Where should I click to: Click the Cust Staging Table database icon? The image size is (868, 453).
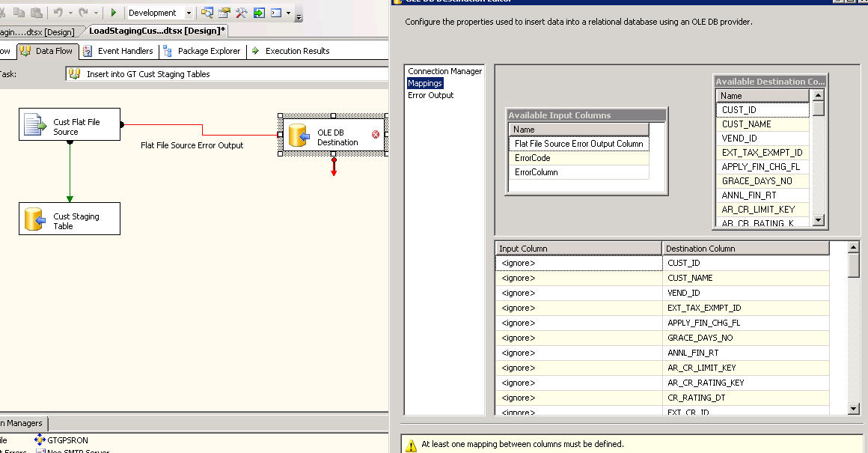coord(35,219)
